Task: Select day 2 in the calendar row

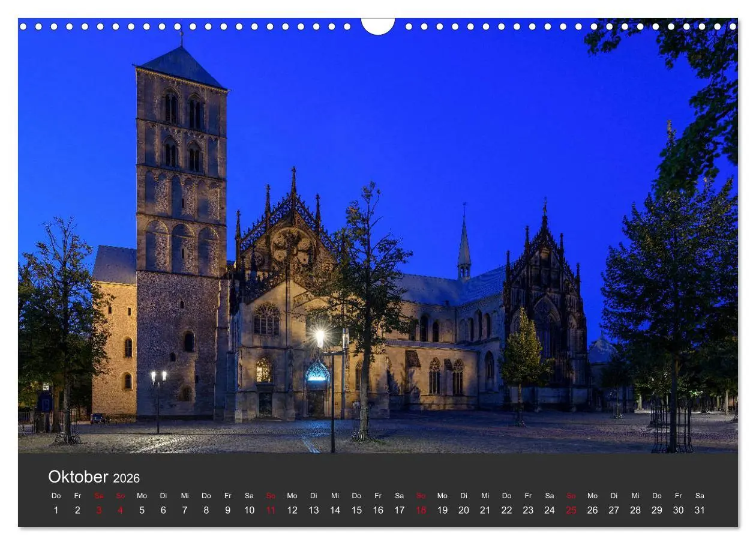Action: pos(77,510)
